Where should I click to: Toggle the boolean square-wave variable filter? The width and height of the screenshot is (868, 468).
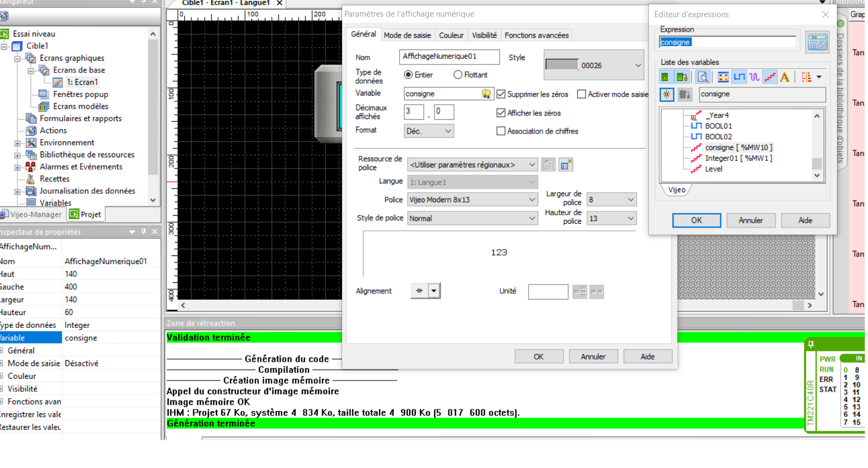pos(739,77)
